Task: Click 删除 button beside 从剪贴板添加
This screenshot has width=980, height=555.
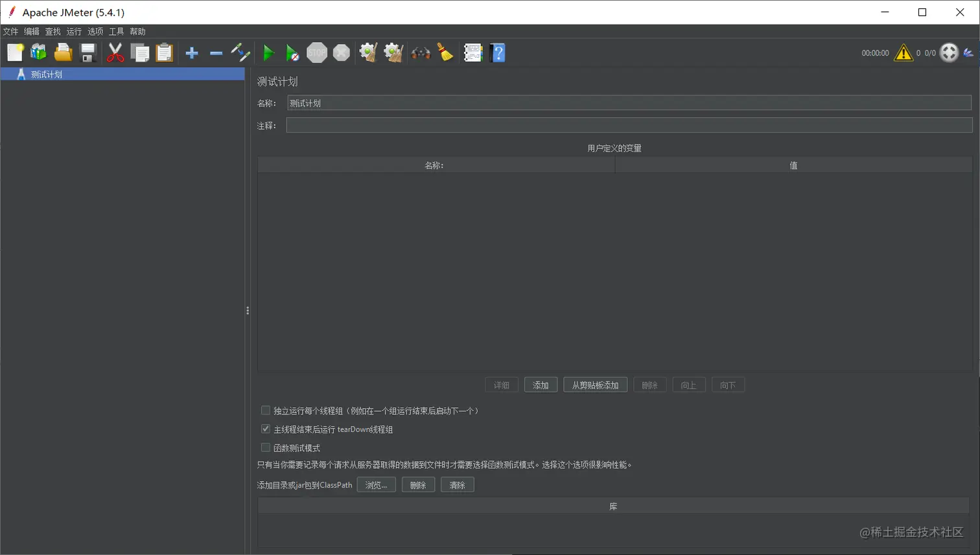Action: 649,385
